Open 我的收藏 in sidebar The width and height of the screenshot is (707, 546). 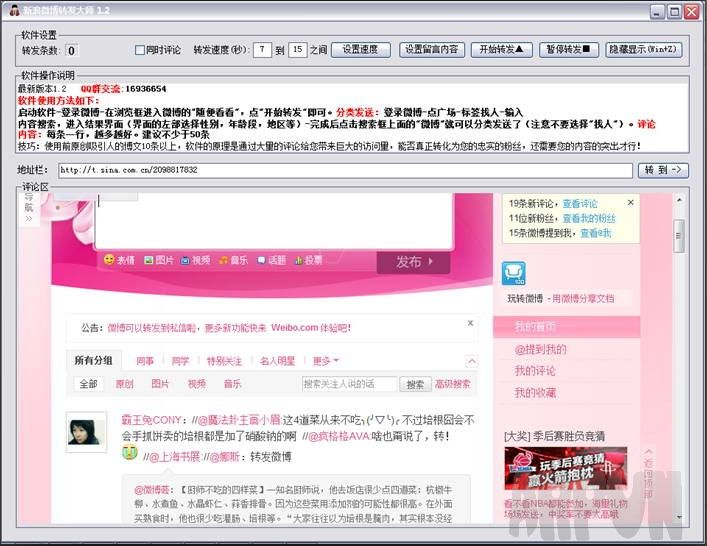tap(535, 393)
